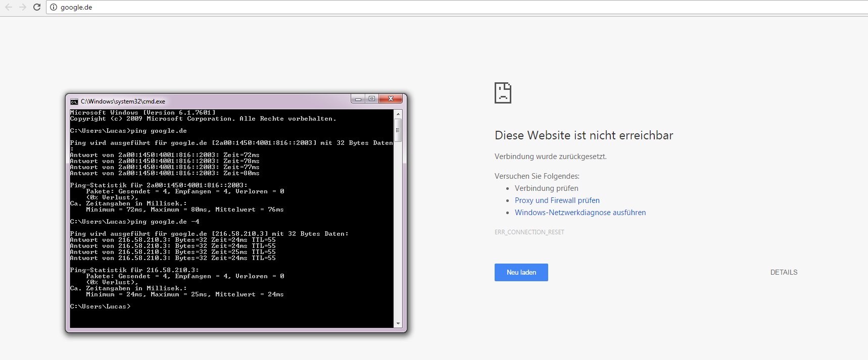The width and height of the screenshot is (868, 360).
Task: Click the 'ping google.de -4' command line
Action: (x=135, y=222)
